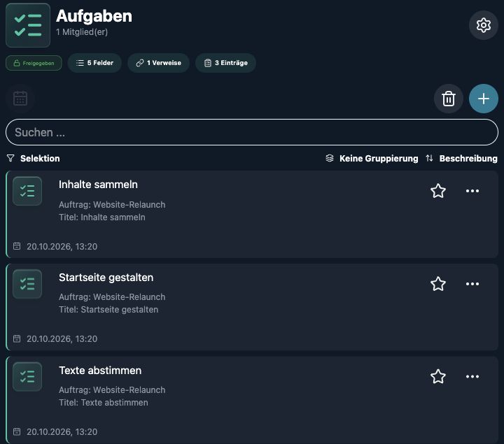This screenshot has width=504, height=444.
Task: Open more options for Texte abstimmen
Action: point(472,377)
